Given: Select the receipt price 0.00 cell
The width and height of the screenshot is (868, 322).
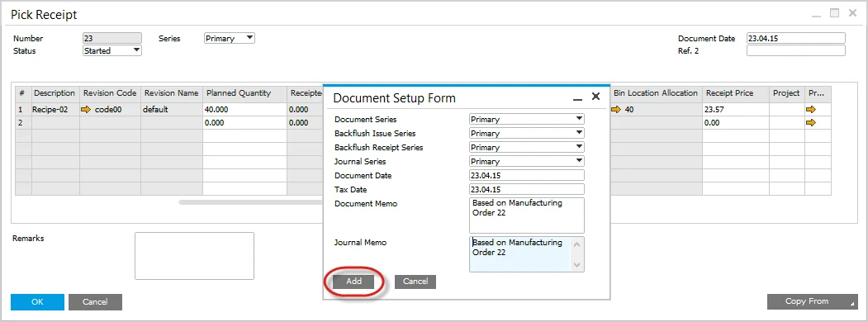Looking at the screenshot, I should 736,123.
